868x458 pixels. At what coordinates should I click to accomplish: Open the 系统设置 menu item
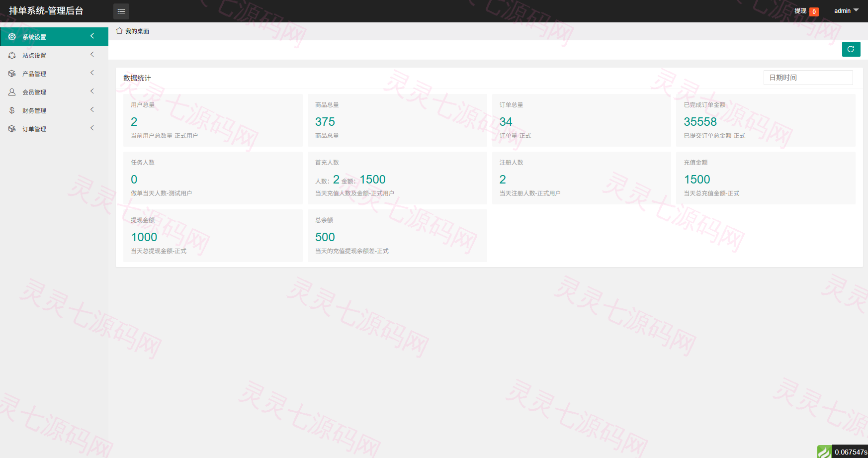54,37
